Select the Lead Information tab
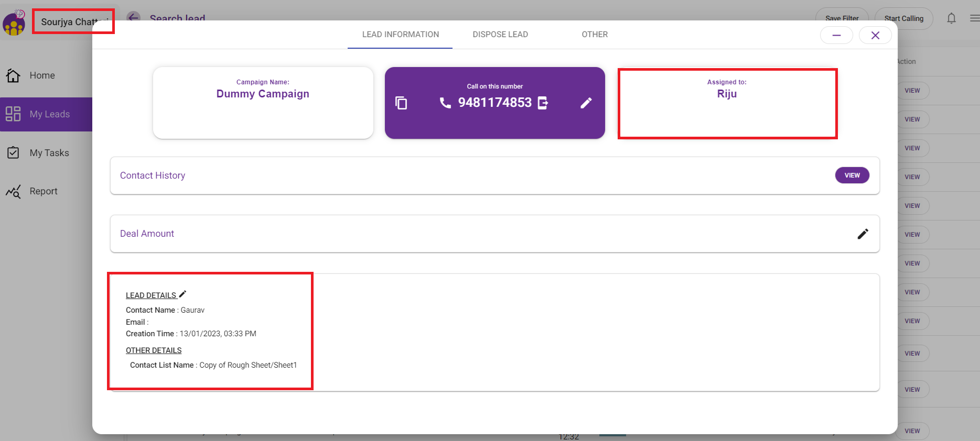Viewport: 980px width, 441px height. pos(401,35)
